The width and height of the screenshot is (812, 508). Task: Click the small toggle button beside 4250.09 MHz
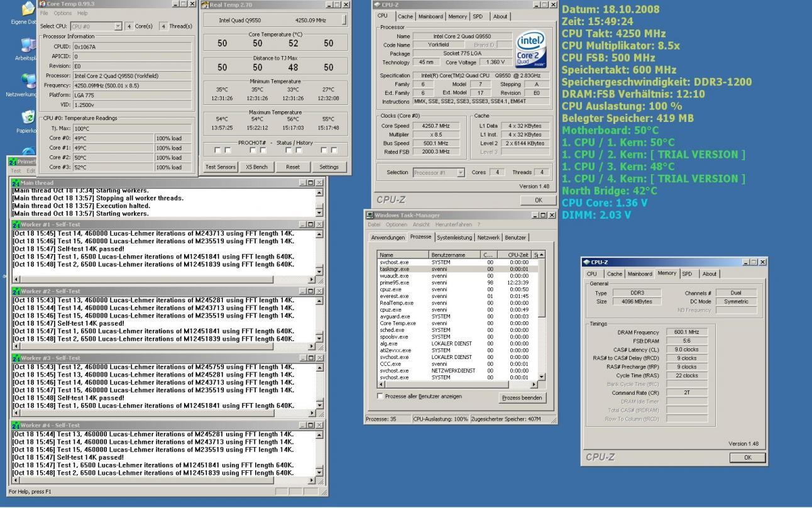(344, 20)
